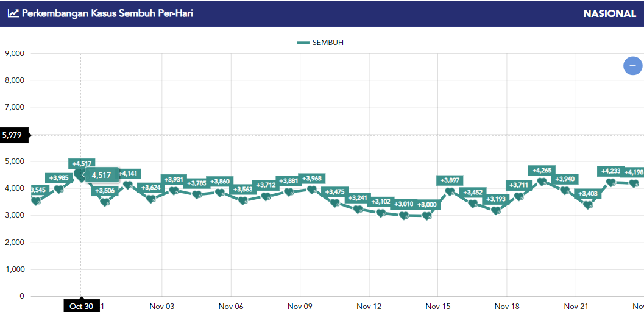
Task: Click the Nov 18 x-axis label
Action: tap(507, 307)
